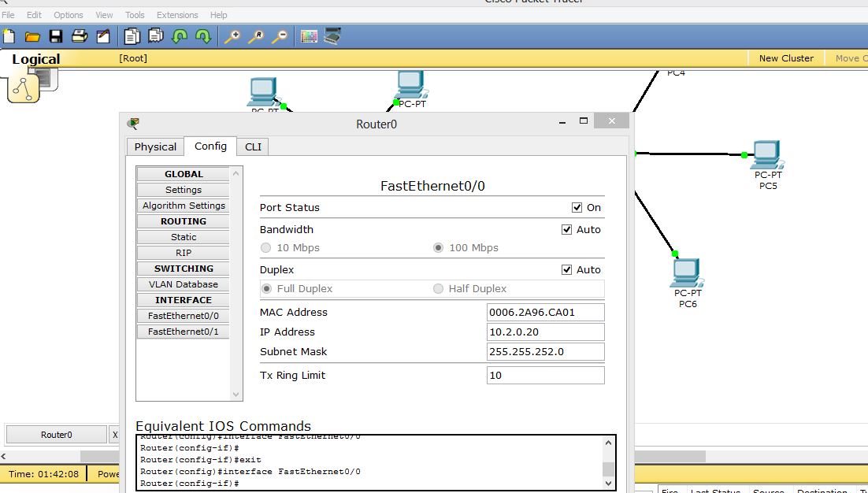Select the Config tab
Image resolution: width=868 pixels, height=493 pixels.
[x=210, y=146]
